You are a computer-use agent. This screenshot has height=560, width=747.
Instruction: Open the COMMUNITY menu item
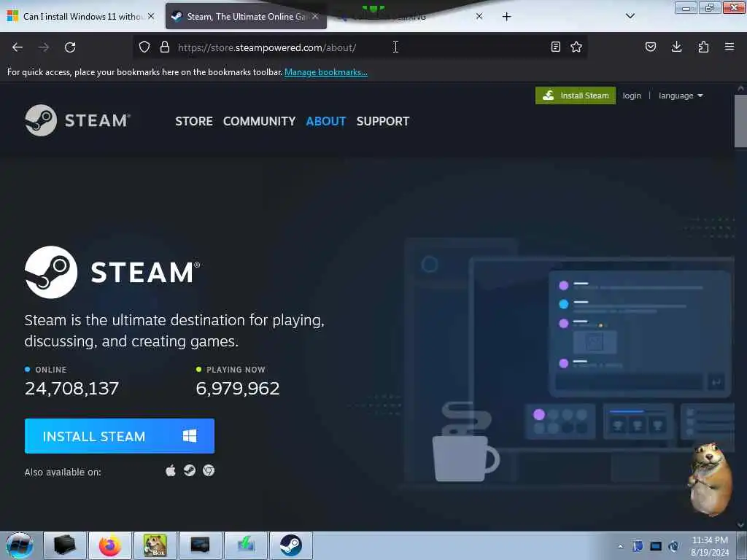[x=259, y=122]
